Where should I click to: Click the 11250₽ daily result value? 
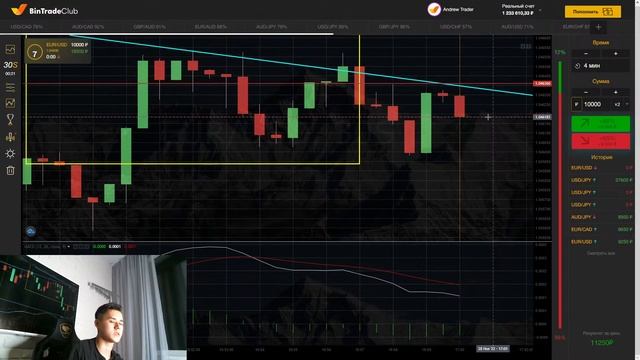click(602, 343)
